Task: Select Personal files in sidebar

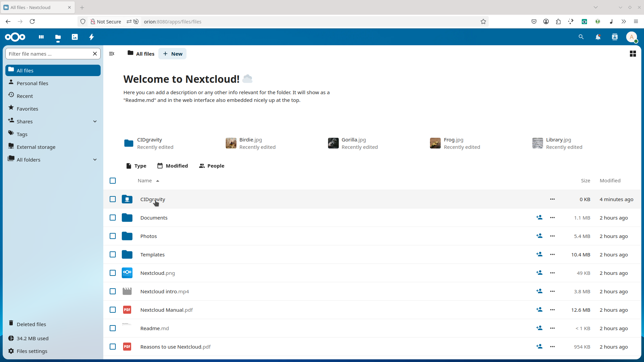Action: (53, 83)
